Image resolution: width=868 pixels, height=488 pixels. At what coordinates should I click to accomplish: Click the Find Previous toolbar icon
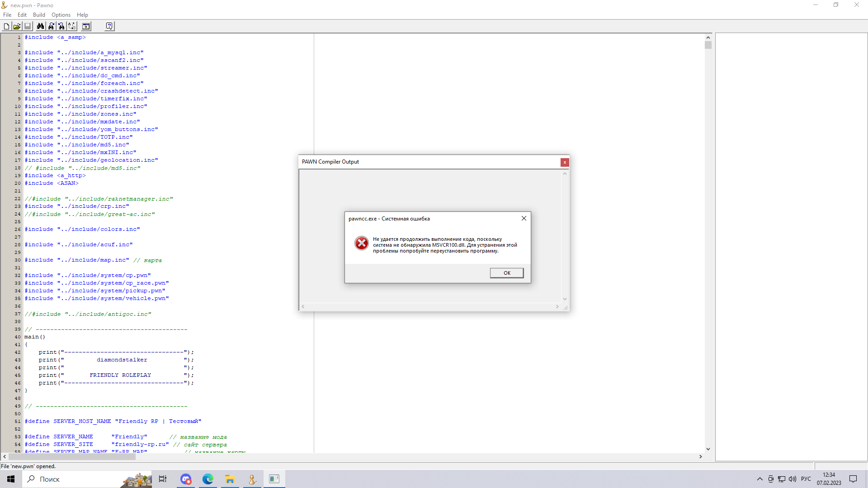coord(61,26)
